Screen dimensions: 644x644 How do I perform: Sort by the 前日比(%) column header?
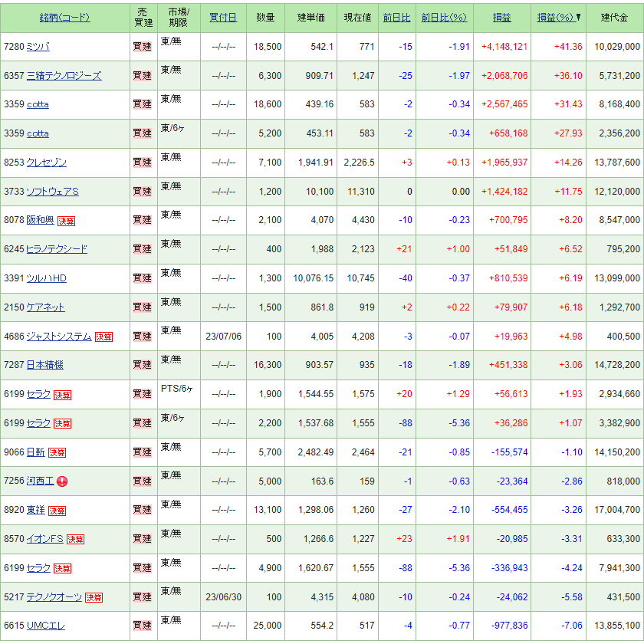point(445,17)
